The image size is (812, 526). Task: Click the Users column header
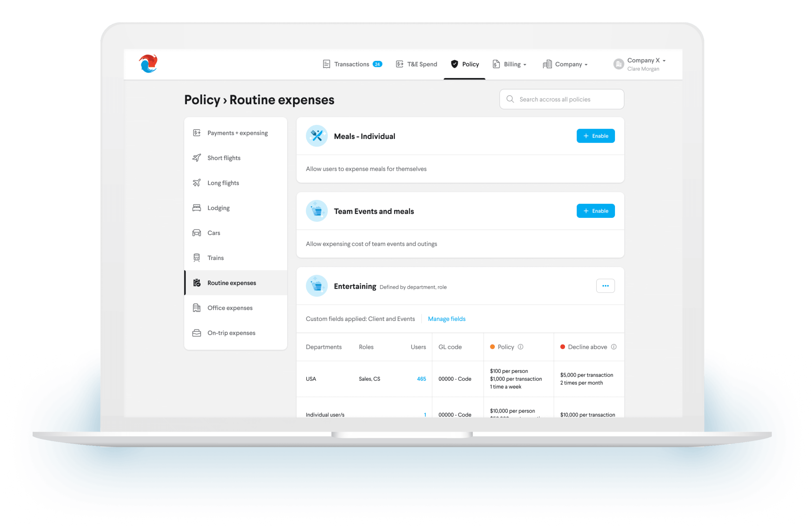click(418, 347)
